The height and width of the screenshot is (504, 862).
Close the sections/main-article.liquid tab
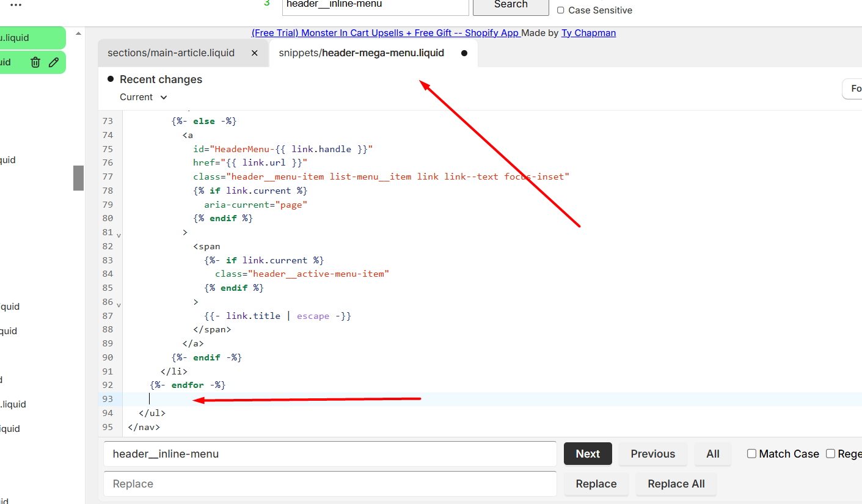coord(255,53)
